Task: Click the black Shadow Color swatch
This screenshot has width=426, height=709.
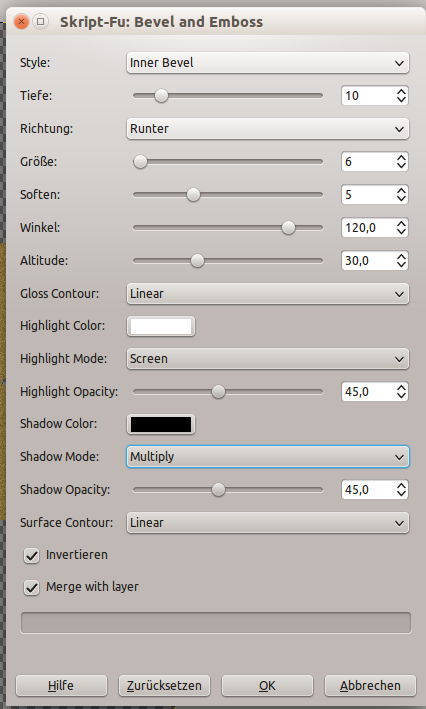Action: point(161,425)
